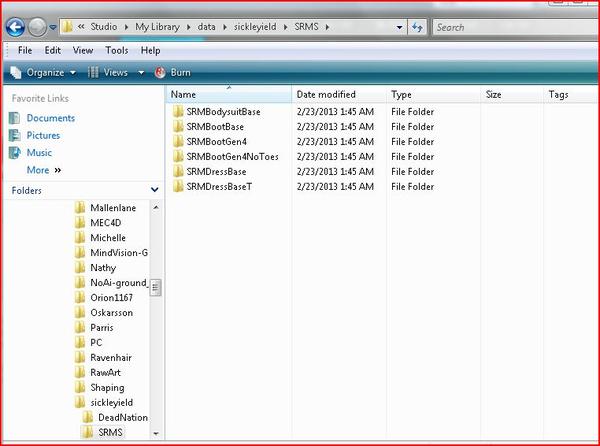Image resolution: width=600 pixels, height=446 pixels.
Task: Click the SRMS breadcrumb segment
Action: [x=306, y=27]
